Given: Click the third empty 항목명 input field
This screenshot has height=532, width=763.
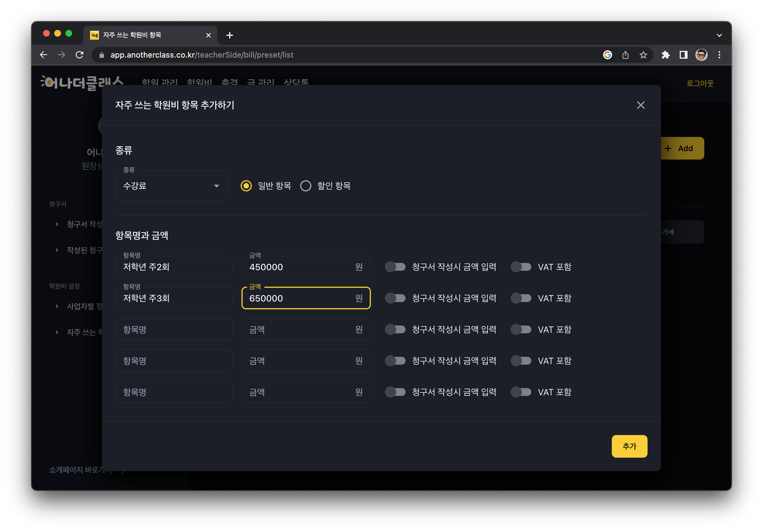Looking at the screenshot, I should (174, 392).
